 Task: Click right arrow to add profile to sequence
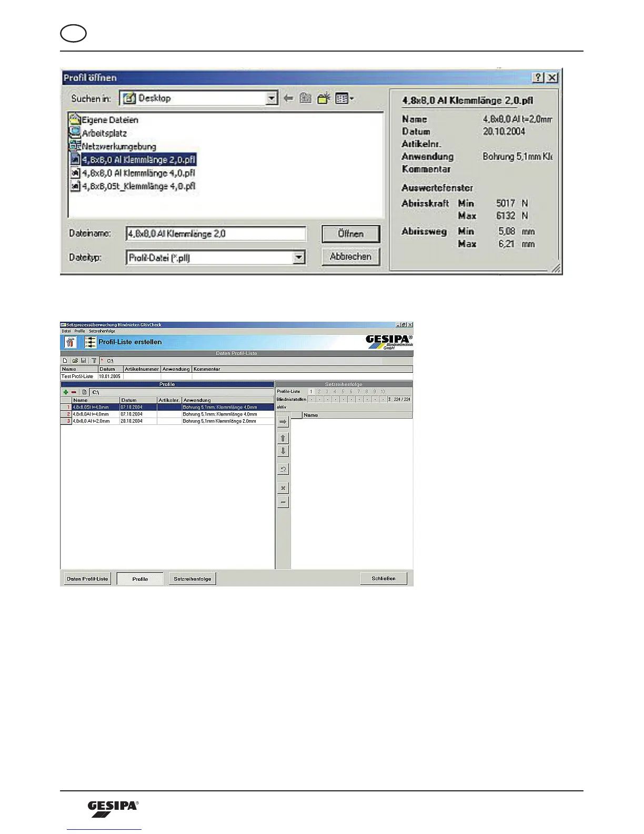pyautogui.click(x=283, y=422)
